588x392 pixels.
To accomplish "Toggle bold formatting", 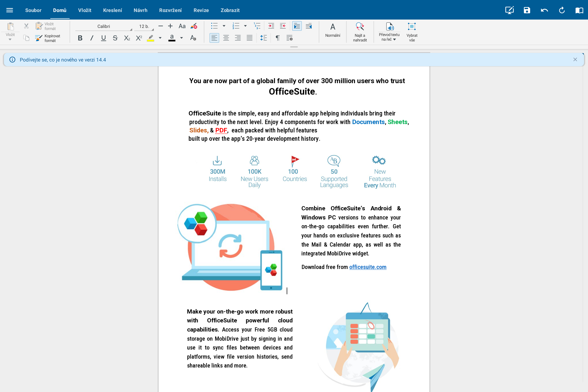I will click(80, 38).
